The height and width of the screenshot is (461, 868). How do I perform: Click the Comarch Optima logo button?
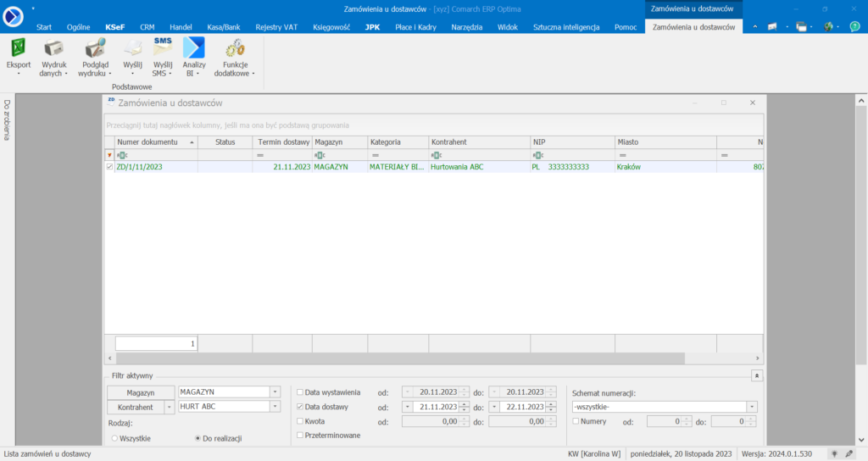point(14,17)
